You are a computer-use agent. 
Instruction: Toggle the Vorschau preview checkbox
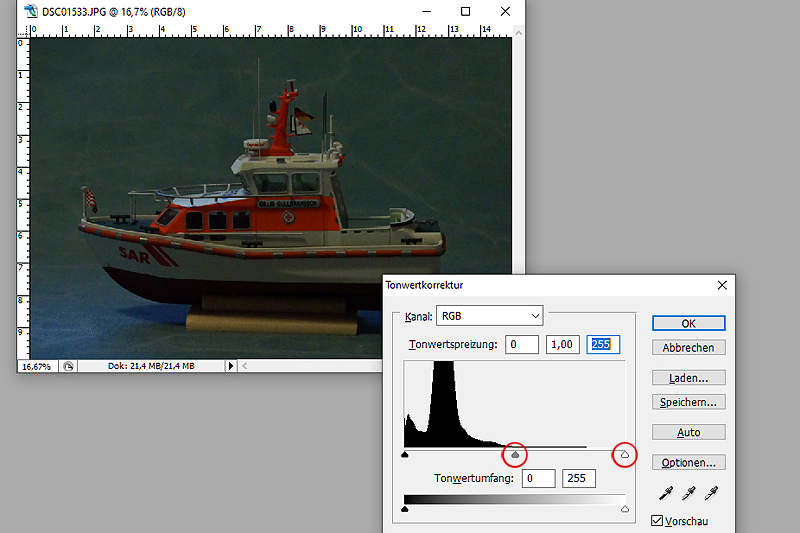(657, 521)
